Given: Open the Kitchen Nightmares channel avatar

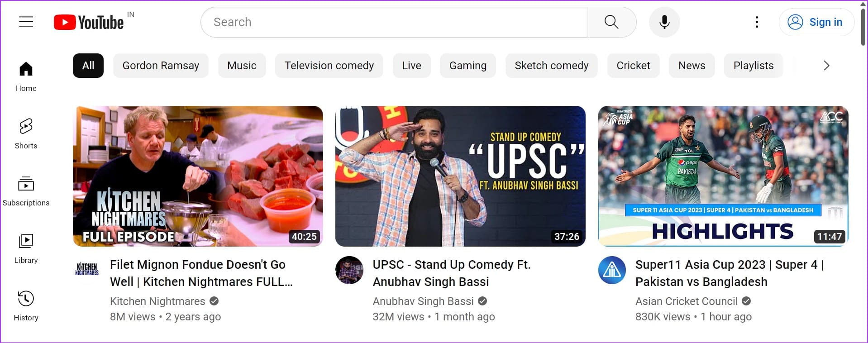Looking at the screenshot, I should 87,270.
